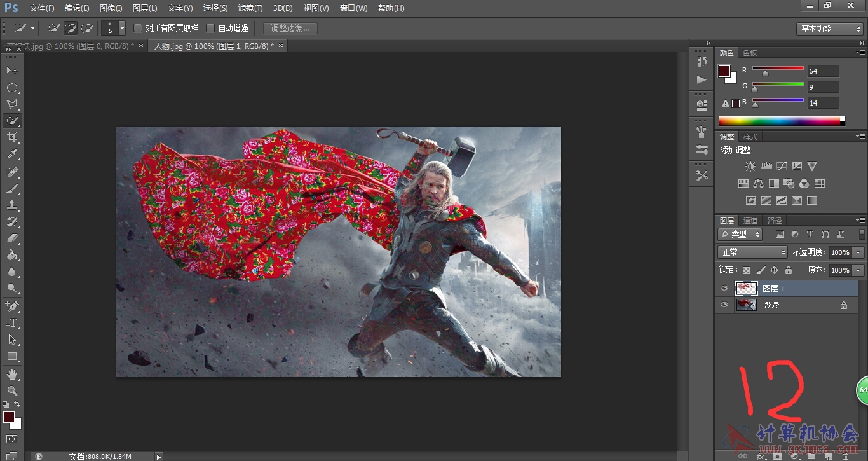Select the Paint Bucket tool

coord(12,256)
